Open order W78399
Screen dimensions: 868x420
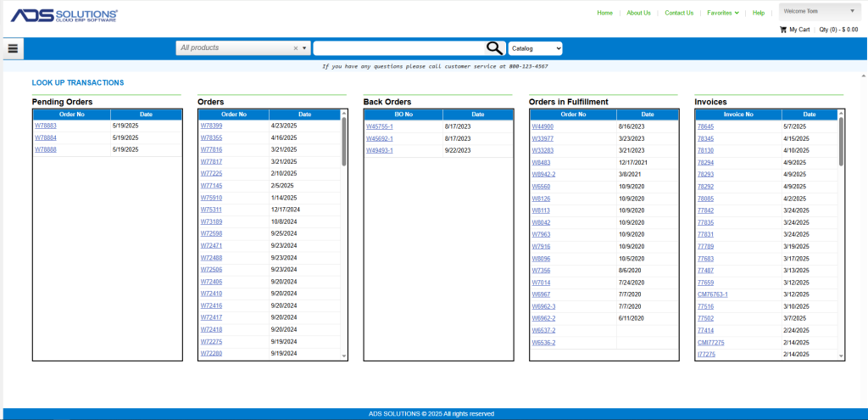211,126
